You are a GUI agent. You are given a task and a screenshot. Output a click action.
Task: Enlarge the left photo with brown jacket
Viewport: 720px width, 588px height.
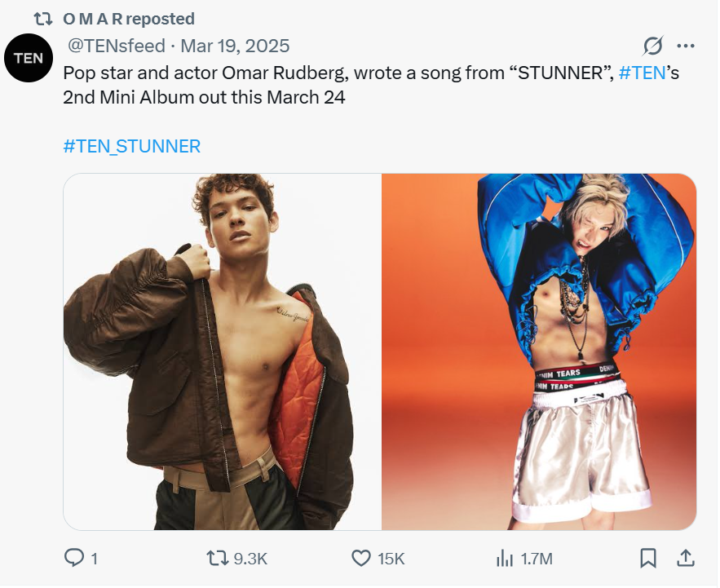tap(223, 351)
